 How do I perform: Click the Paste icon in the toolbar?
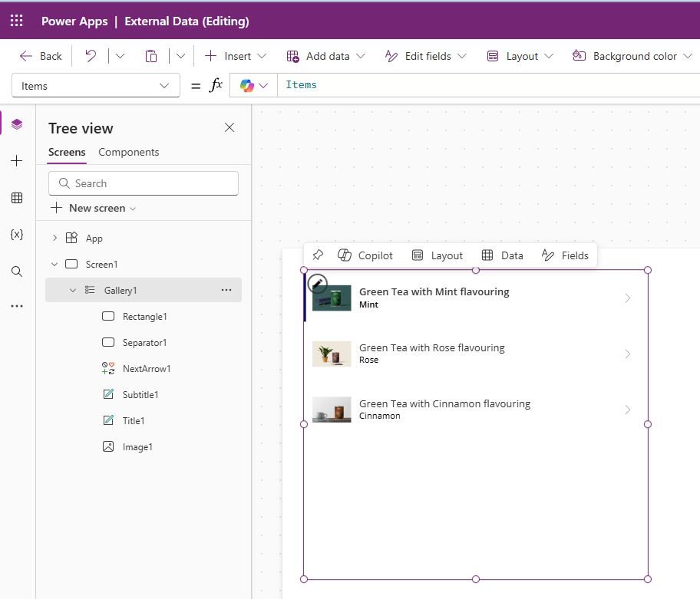pyautogui.click(x=151, y=56)
